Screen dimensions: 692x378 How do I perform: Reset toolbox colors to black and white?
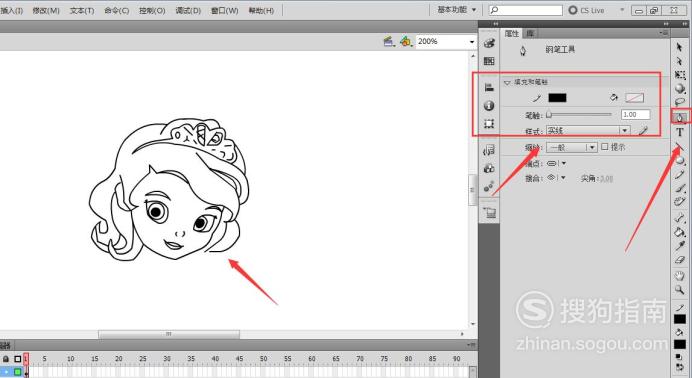[680, 357]
